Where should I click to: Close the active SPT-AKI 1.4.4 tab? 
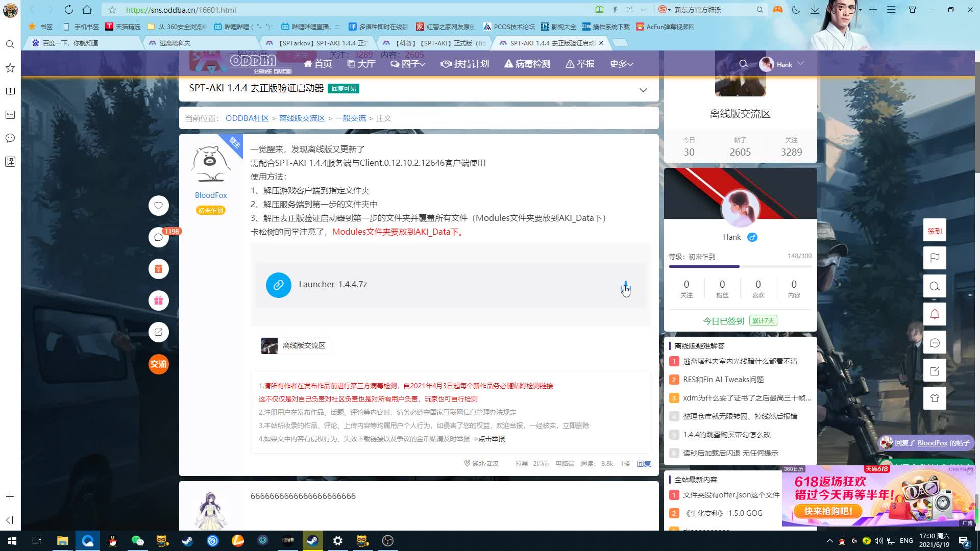pyautogui.click(x=601, y=43)
